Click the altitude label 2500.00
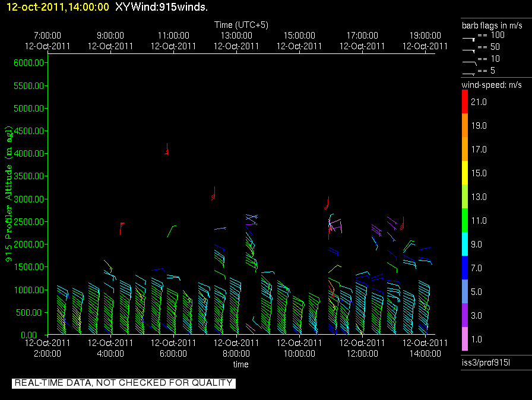This screenshot has height=400, width=532. pyautogui.click(x=29, y=222)
